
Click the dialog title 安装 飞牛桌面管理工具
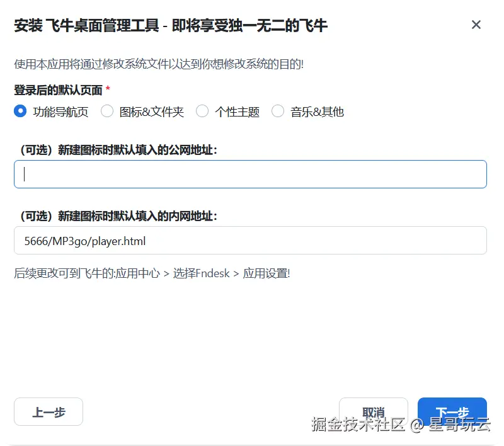(171, 25)
